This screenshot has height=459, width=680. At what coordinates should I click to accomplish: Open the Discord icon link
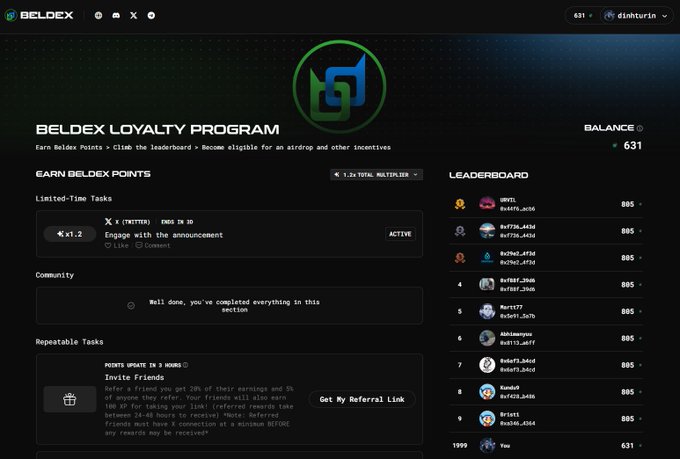[116, 15]
